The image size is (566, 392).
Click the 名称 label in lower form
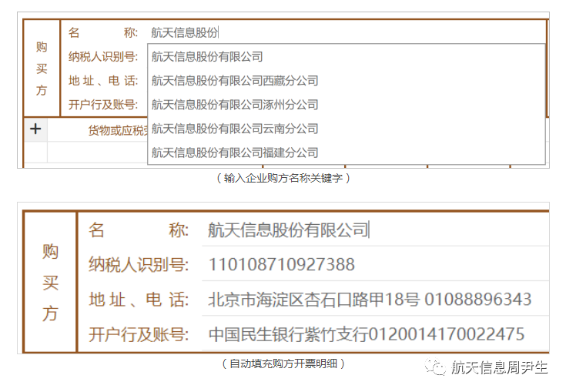(139, 230)
